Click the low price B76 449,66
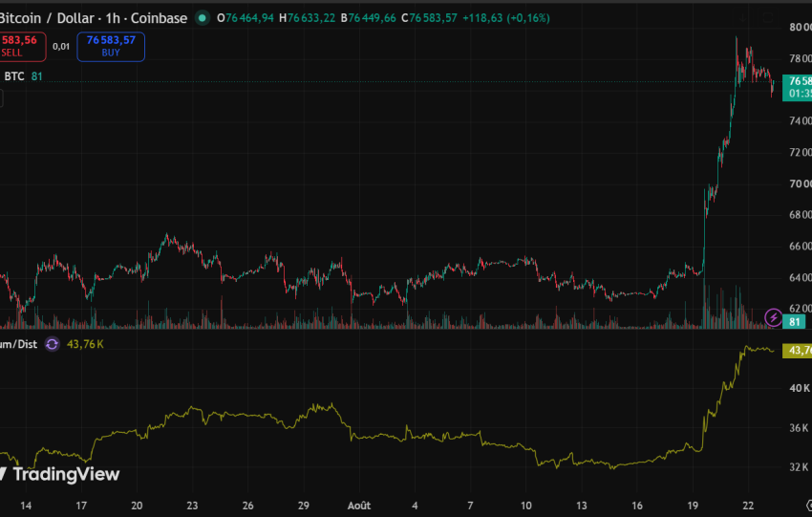 (368, 18)
